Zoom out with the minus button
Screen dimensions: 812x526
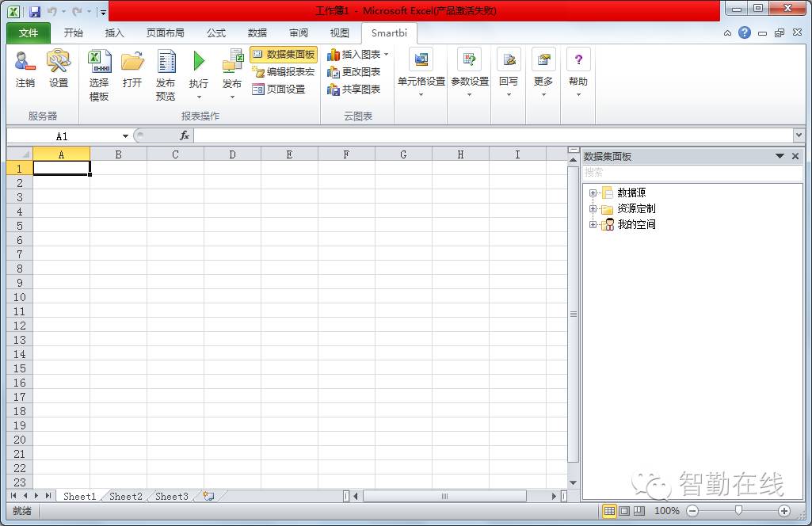692,511
